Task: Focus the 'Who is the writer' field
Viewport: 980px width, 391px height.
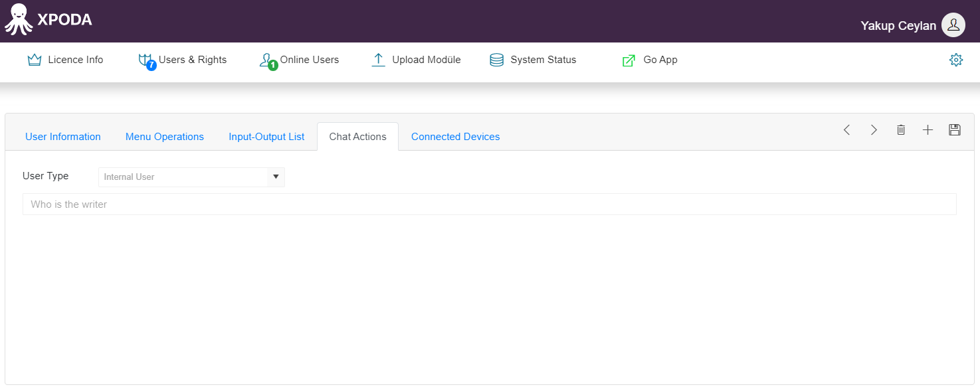Action: (490, 204)
